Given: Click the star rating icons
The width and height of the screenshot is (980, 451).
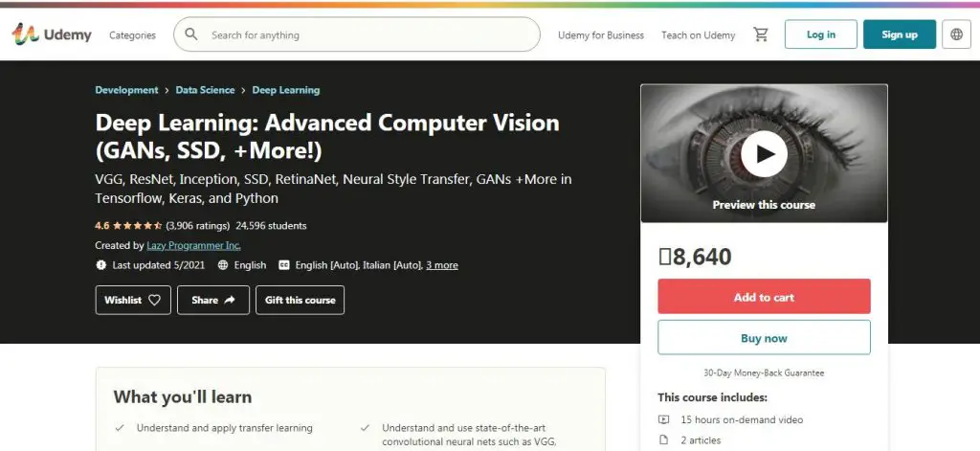Looking at the screenshot, I should pyautogui.click(x=137, y=226).
